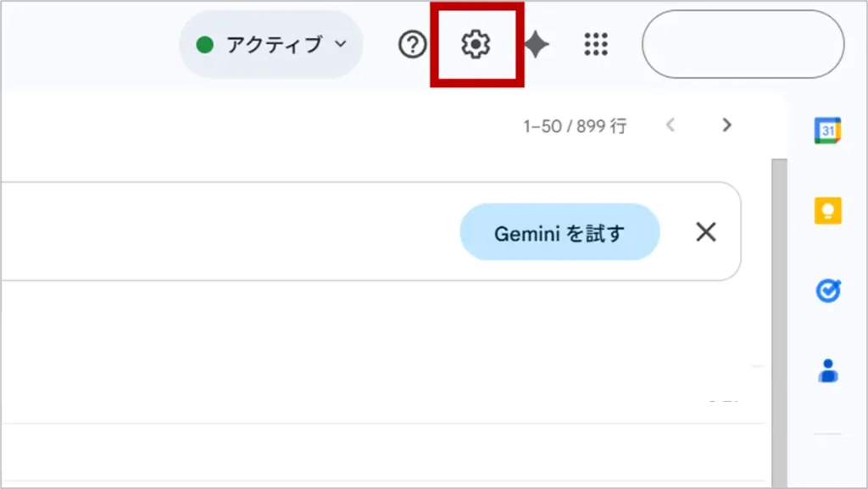Click the アクティブ status label
The image size is (868, 489).
point(274,44)
